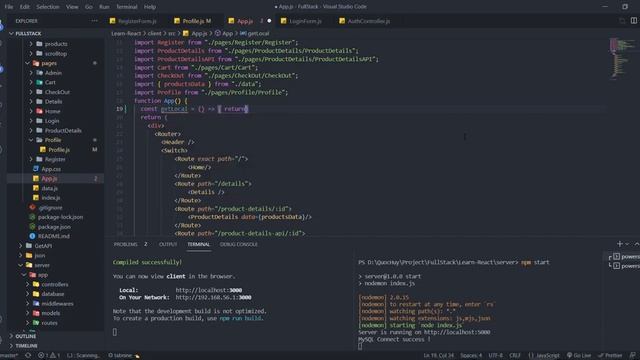Switch to the Profile.js editor tab
The height and width of the screenshot is (360, 640).
193,21
